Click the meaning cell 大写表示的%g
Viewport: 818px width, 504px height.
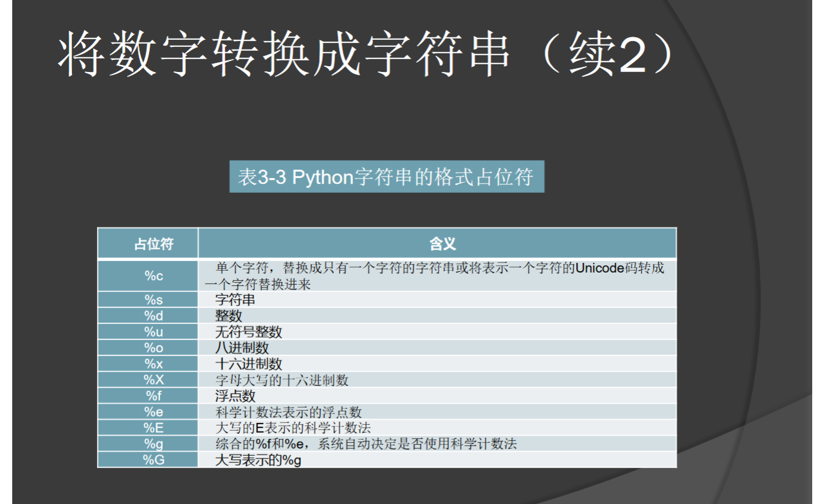click(437, 460)
